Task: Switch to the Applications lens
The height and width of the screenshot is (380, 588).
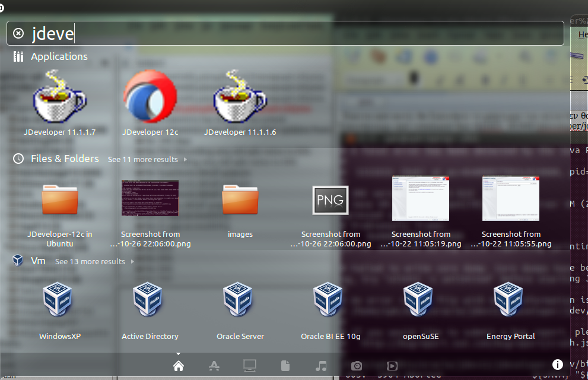Action: [214, 366]
